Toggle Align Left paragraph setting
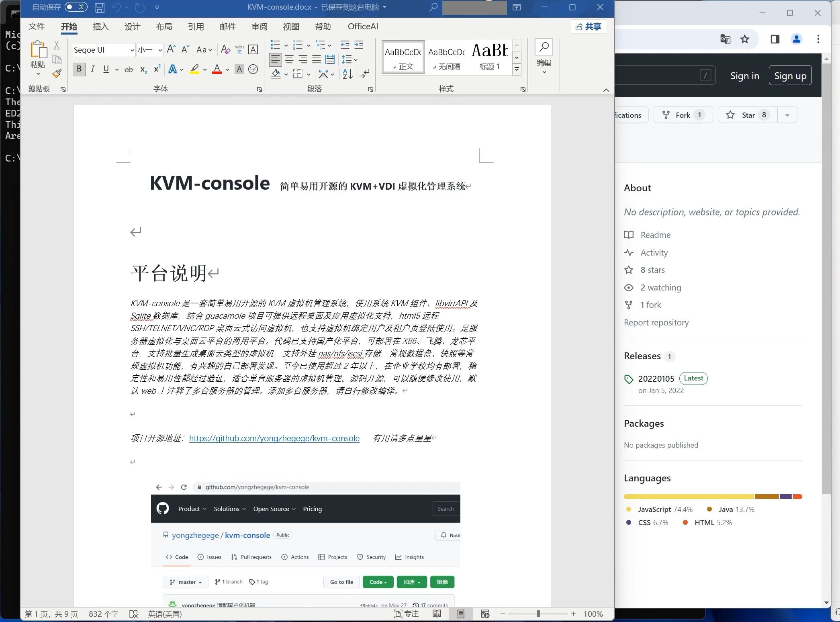Screen dimensions: 840x622 275,60
